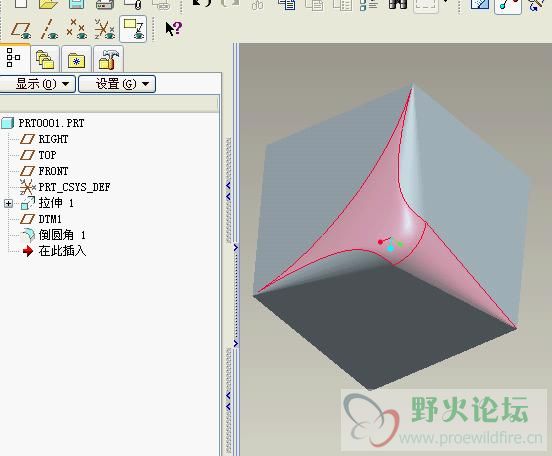Open the 设置(G) dropdown menu
Viewport: 552px width, 456px height.
[x=117, y=84]
